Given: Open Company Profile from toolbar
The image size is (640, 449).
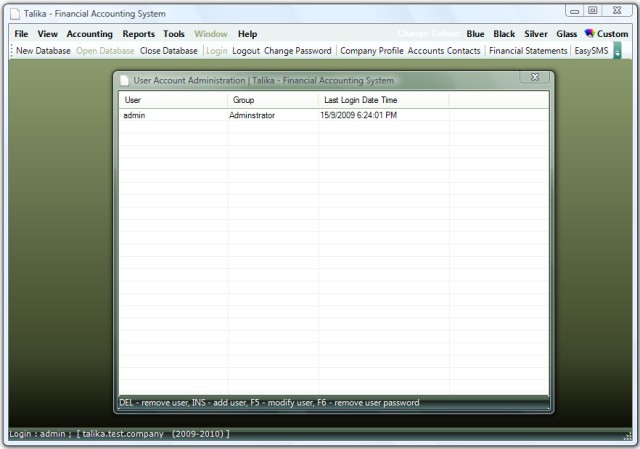Looking at the screenshot, I should pyautogui.click(x=372, y=51).
